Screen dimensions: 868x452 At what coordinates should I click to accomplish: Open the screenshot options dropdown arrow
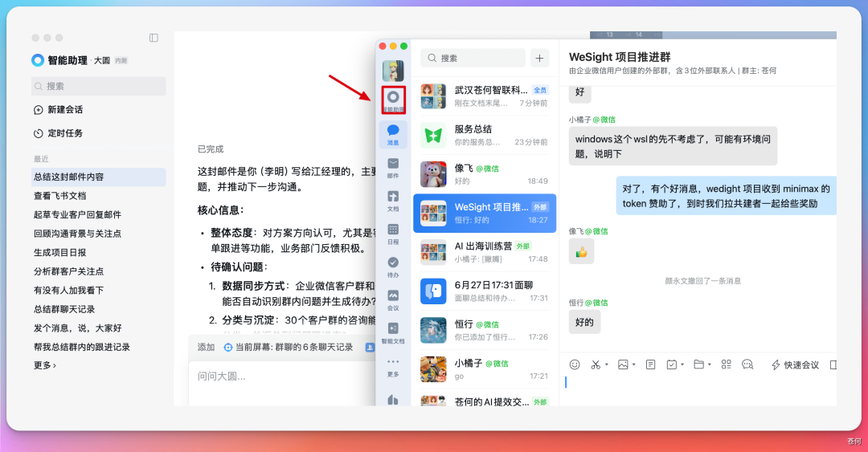(x=607, y=364)
